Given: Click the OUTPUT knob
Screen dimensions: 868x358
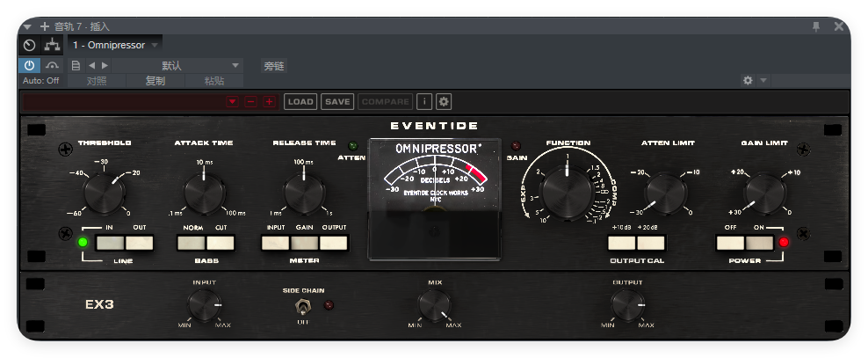Looking at the screenshot, I should tap(627, 305).
